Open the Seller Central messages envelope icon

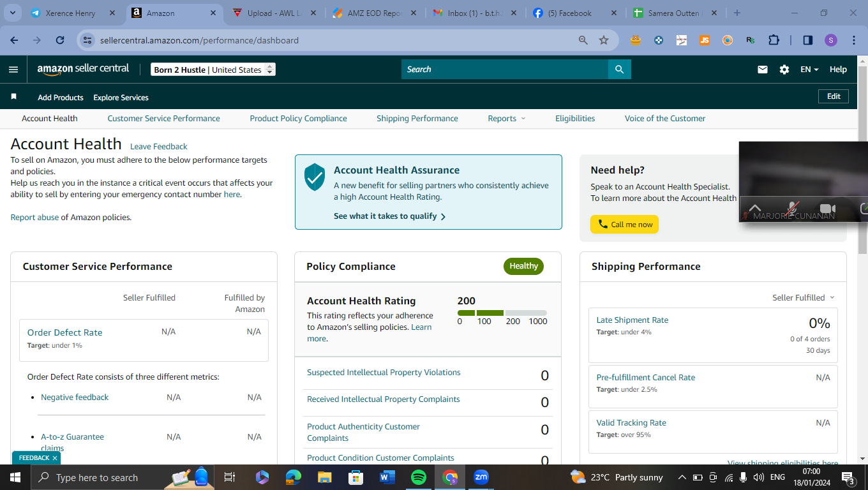click(763, 70)
